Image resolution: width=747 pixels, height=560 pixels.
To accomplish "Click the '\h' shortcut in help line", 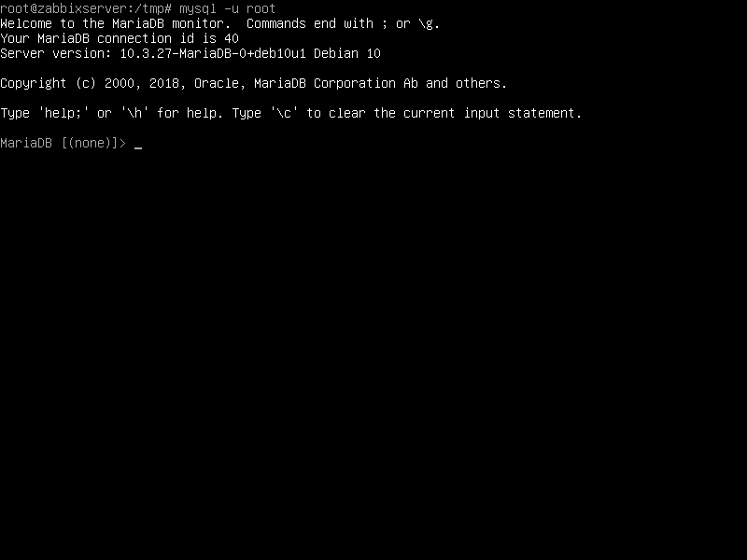I will pos(134,113).
